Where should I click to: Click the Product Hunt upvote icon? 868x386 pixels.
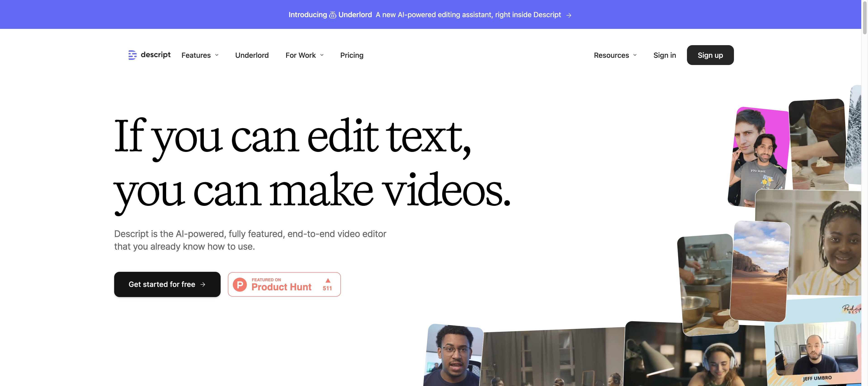tap(327, 281)
